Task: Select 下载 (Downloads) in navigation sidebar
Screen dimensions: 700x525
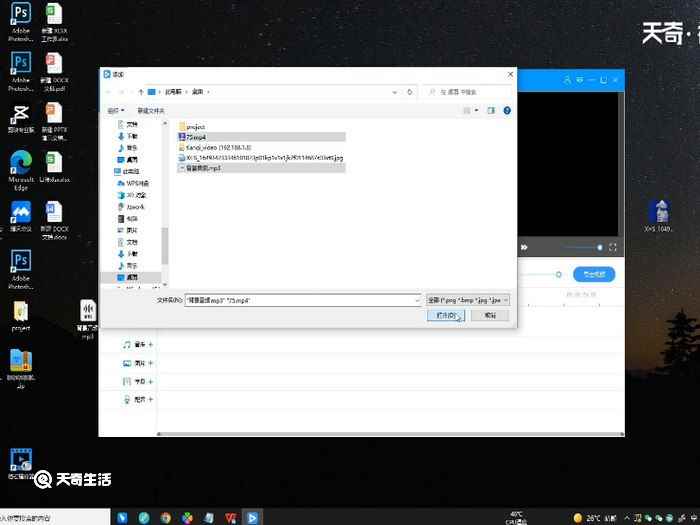Action: 131,136
